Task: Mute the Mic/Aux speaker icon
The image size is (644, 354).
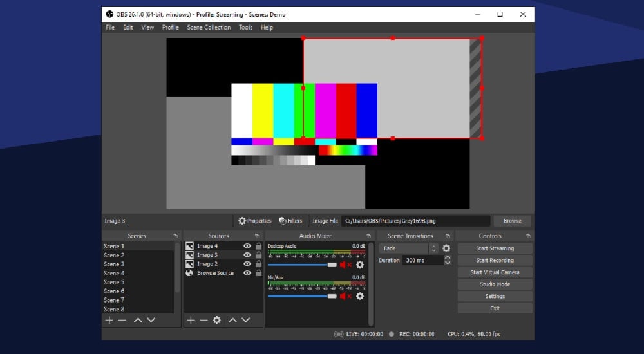Action: [x=343, y=296]
